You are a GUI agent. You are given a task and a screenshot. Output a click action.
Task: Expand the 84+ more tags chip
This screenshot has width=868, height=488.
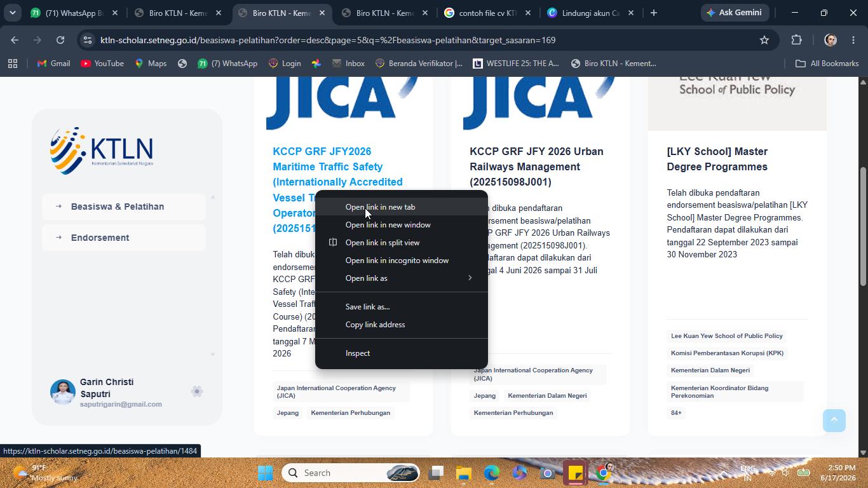pos(676,413)
